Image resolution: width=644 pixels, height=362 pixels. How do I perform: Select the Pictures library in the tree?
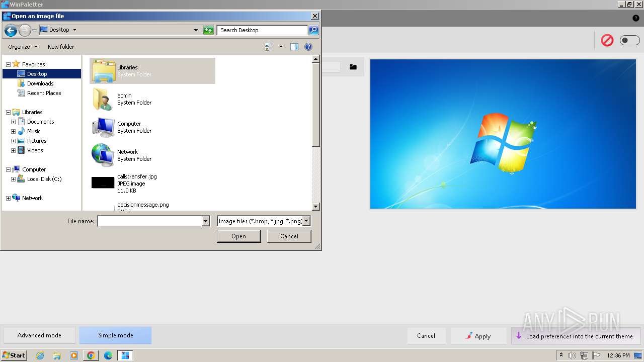coord(37,141)
